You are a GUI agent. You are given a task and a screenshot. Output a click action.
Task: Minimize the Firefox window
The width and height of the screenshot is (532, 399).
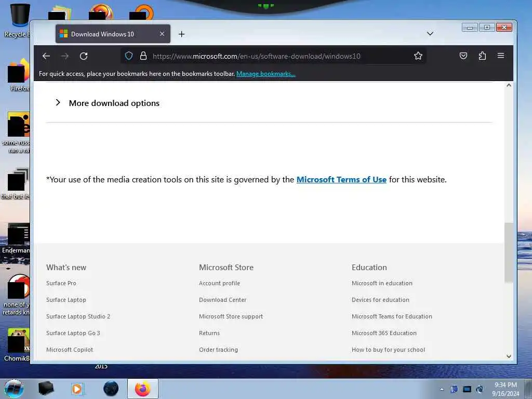point(470,28)
